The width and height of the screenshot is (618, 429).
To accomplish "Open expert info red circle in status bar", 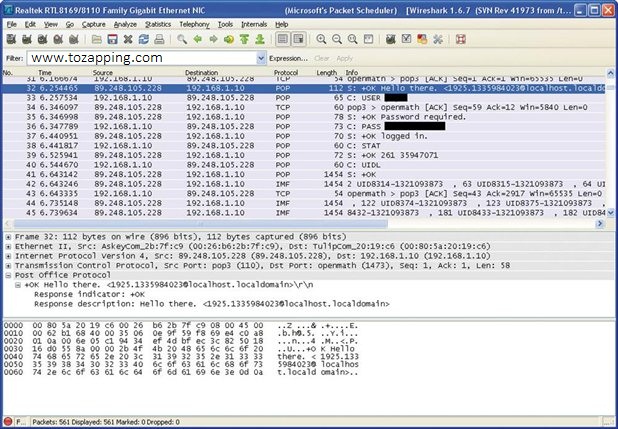I will click(8, 422).
